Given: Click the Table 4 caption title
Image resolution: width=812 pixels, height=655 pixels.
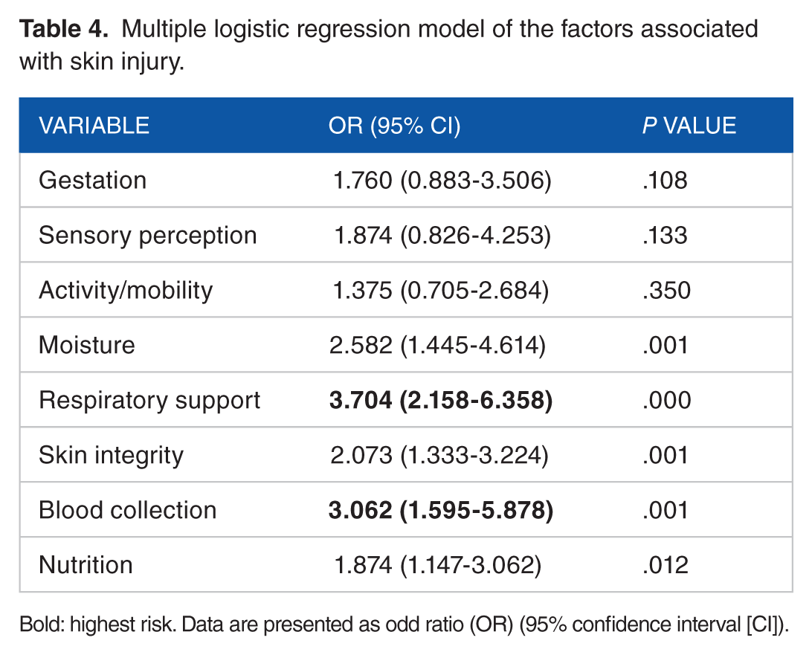Looking at the screenshot, I should click(x=389, y=45).
